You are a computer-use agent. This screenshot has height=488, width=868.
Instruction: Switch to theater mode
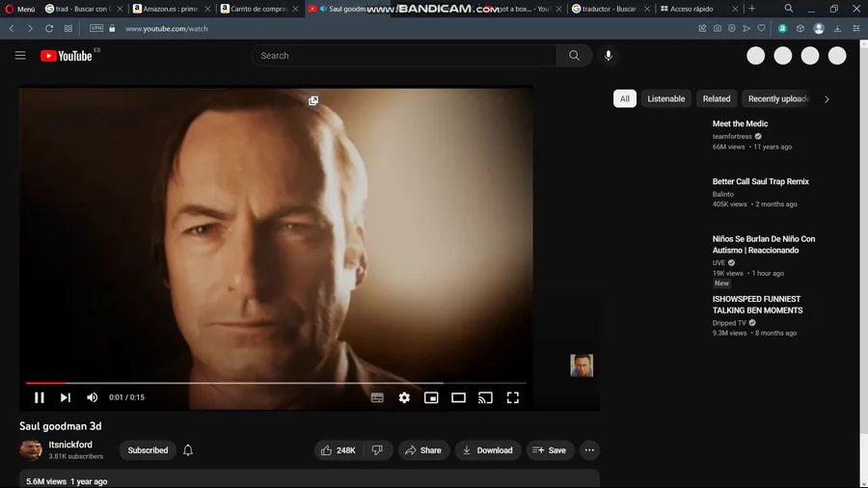(x=458, y=397)
